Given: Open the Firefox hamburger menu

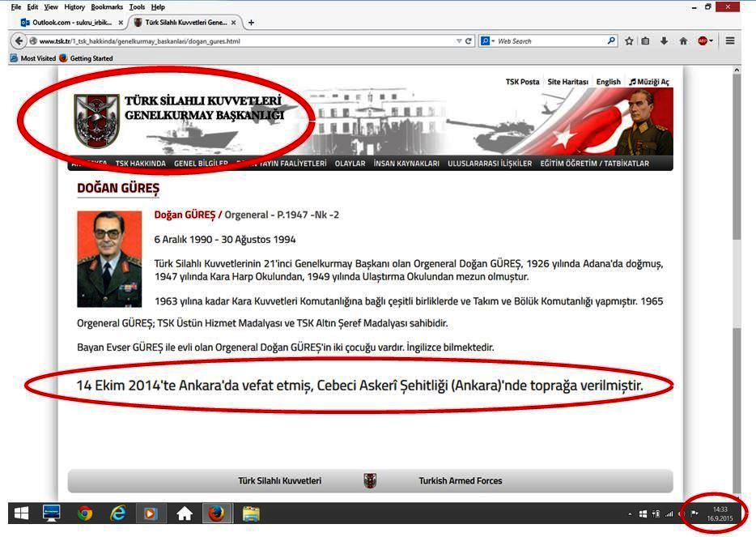Looking at the screenshot, I should click(730, 41).
